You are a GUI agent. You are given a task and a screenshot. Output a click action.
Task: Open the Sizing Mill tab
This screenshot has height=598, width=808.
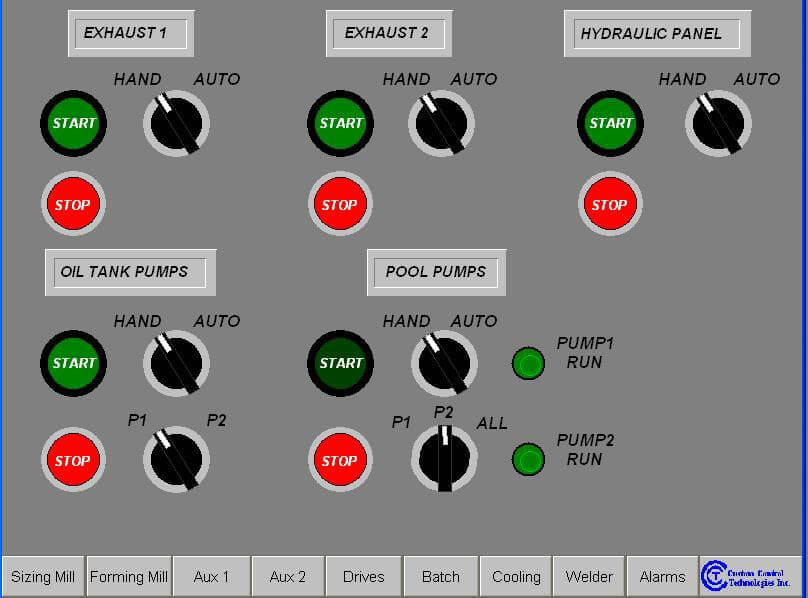[43, 577]
